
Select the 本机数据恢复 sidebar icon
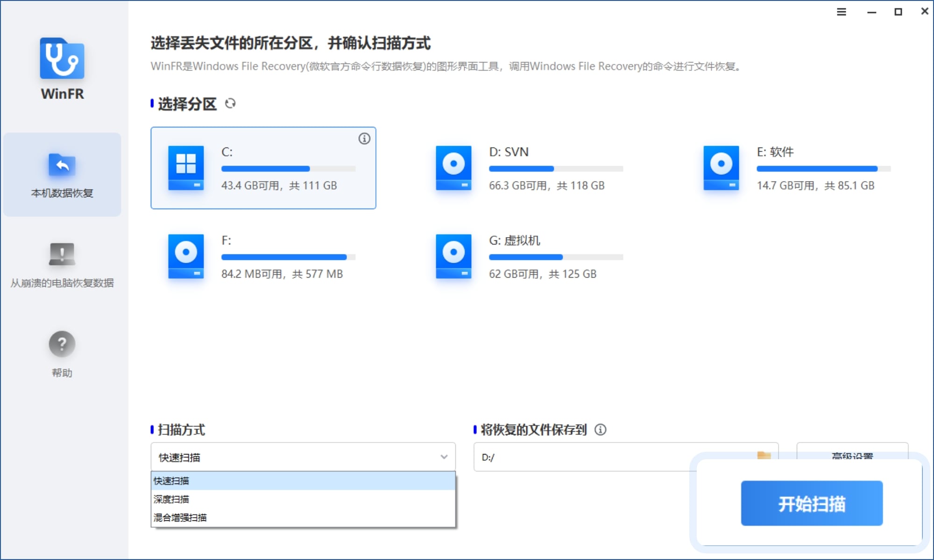pyautogui.click(x=61, y=165)
